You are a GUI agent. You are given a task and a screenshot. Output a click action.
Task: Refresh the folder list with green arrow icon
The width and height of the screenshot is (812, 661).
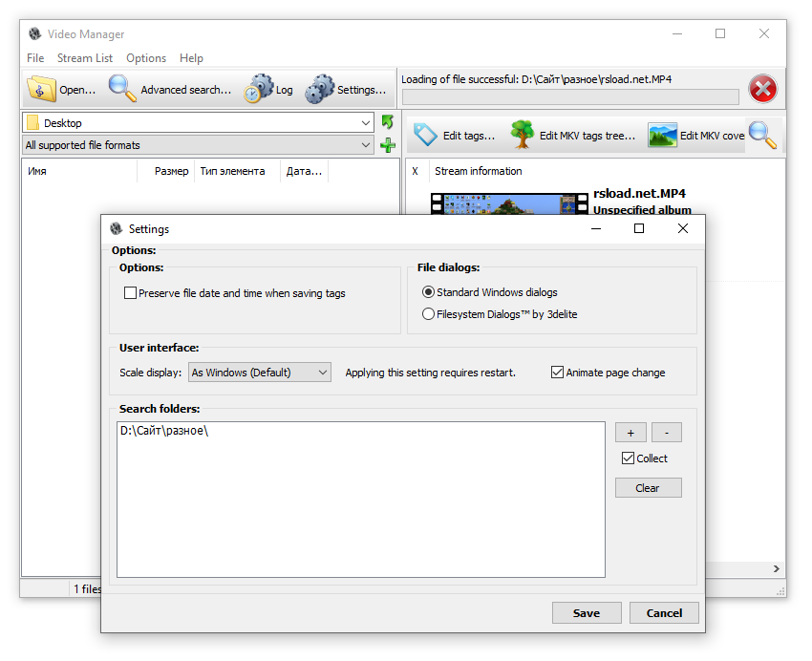(x=388, y=122)
